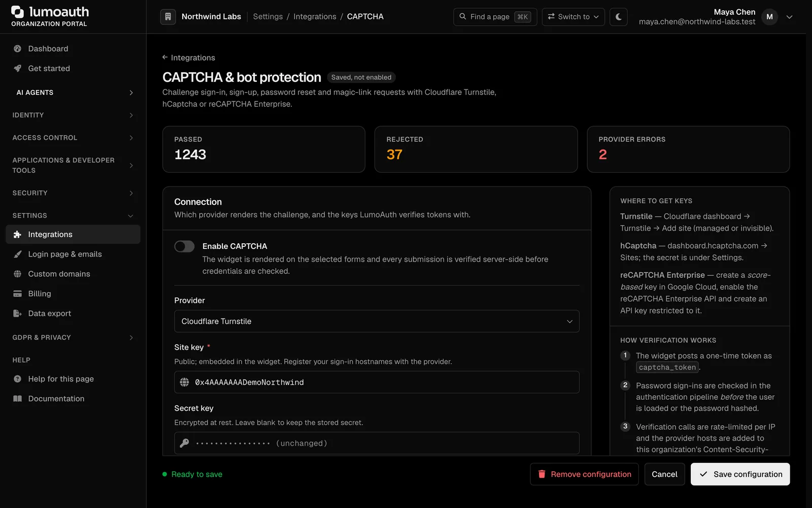Image resolution: width=812 pixels, height=508 pixels.
Task: Click the key icon in Secret key field
Action: (185, 443)
